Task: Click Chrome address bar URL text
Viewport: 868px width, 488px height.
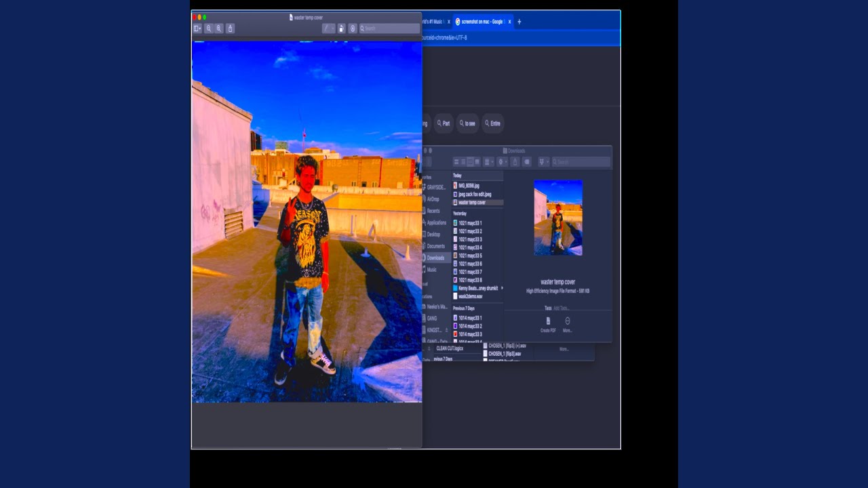Action: point(444,38)
